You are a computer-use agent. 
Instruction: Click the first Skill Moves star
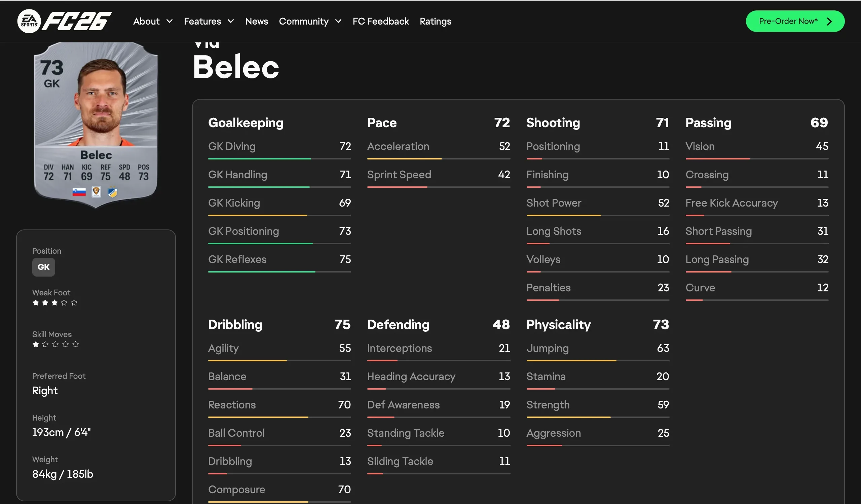coord(36,345)
